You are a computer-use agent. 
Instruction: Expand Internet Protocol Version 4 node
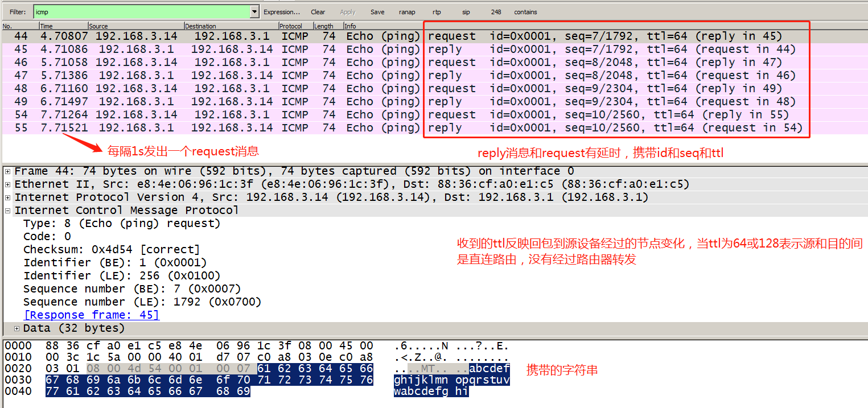tap(8, 197)
